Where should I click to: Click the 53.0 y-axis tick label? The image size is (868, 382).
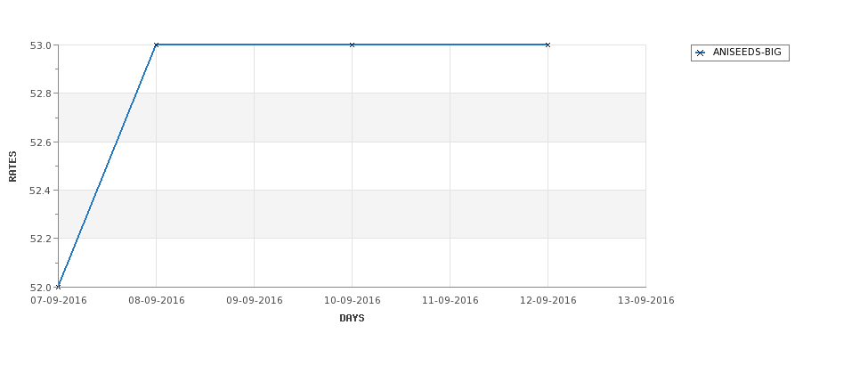tap(40, 45)
